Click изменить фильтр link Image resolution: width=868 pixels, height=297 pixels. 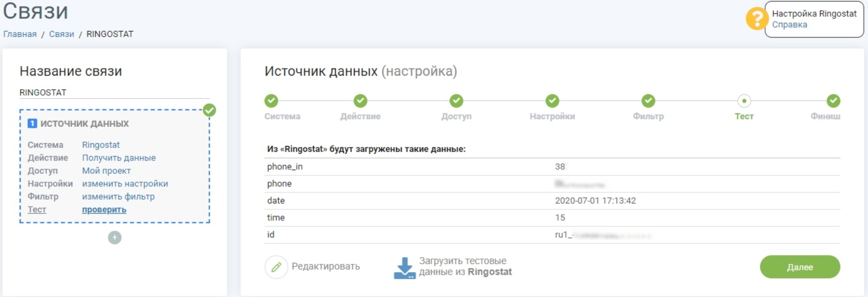coord(118,196)
